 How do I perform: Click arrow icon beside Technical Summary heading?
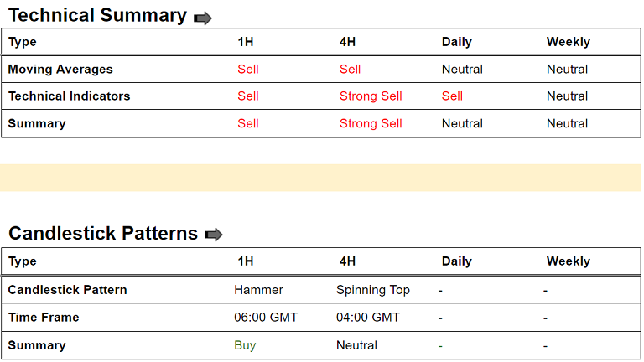click(202, 18)
